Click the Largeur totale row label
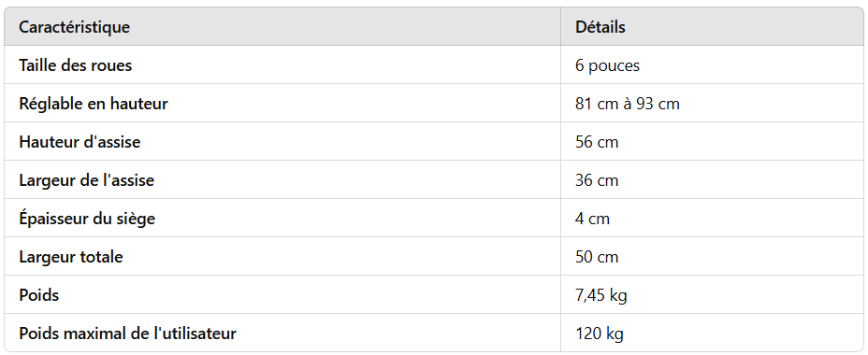 tap(71, 257)
